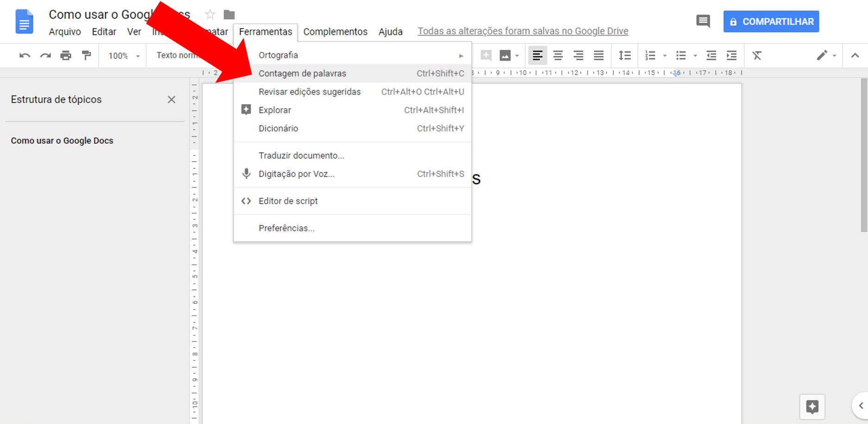Open Explore with the bottom-right star button
The image size is (868, 424).
(x=812, y=407)
